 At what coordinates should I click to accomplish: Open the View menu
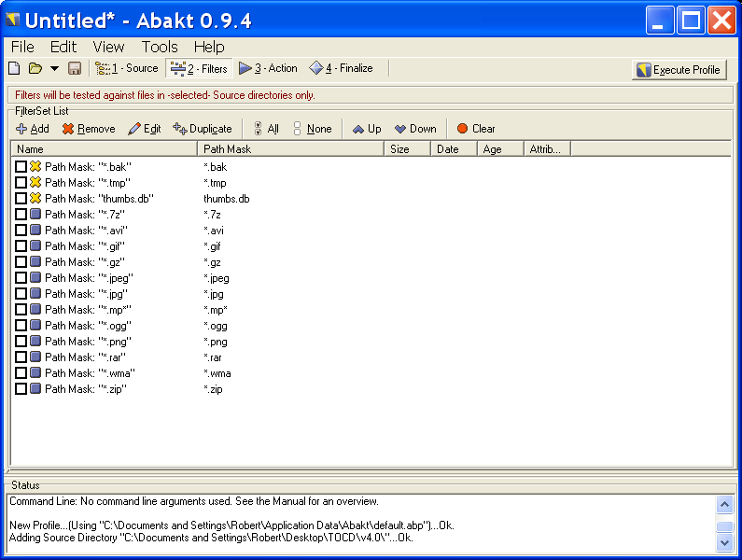[x=108, y=47]
